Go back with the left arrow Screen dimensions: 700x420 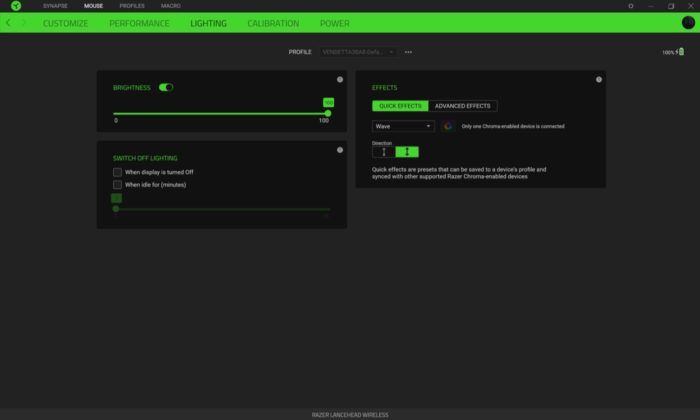[8, 23]
